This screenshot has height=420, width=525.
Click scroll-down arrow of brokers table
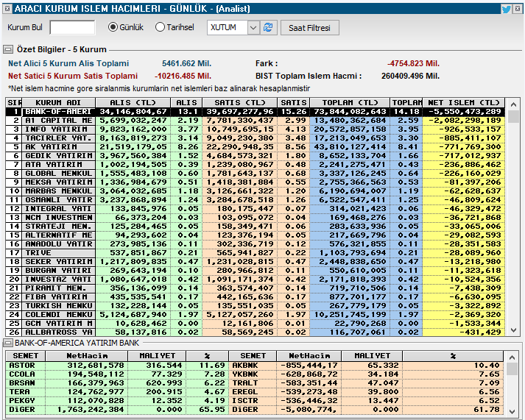(513, 330)
